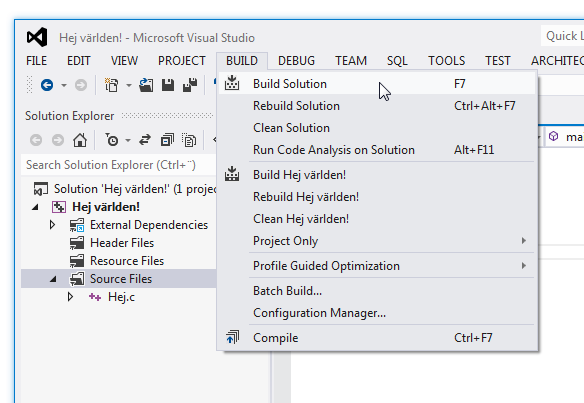Click the Build Solution menu icon
Viewport: 584px width, 403px height.
point(232,83)
